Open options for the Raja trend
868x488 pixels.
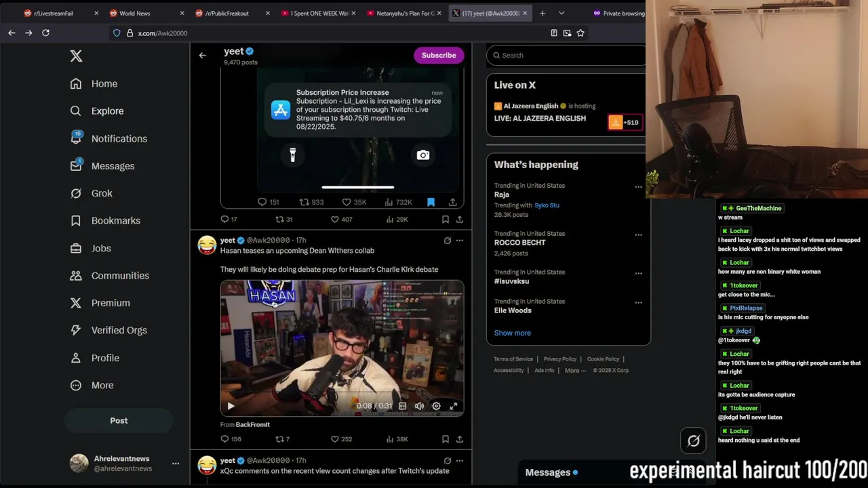click(x=638, y=186)
